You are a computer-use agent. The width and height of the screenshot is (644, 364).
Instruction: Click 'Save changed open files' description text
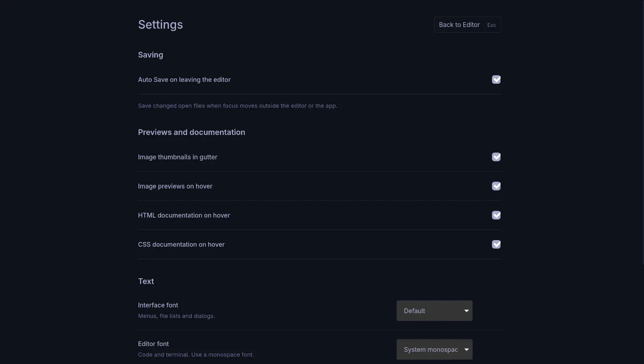tap(238, 106)
